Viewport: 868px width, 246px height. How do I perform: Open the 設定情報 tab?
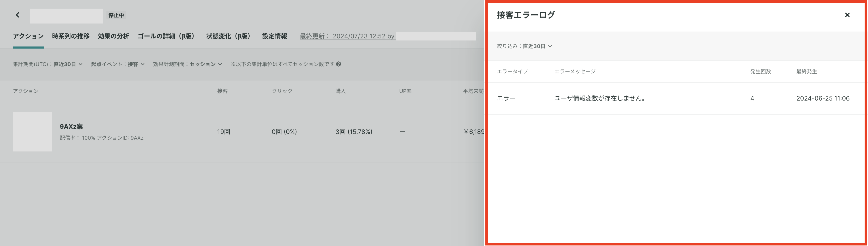275,36
